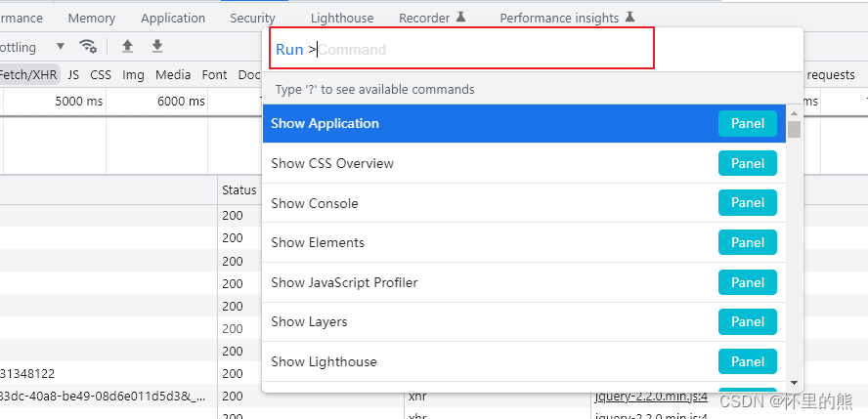Choose Show Elements command

click(524, 242)
